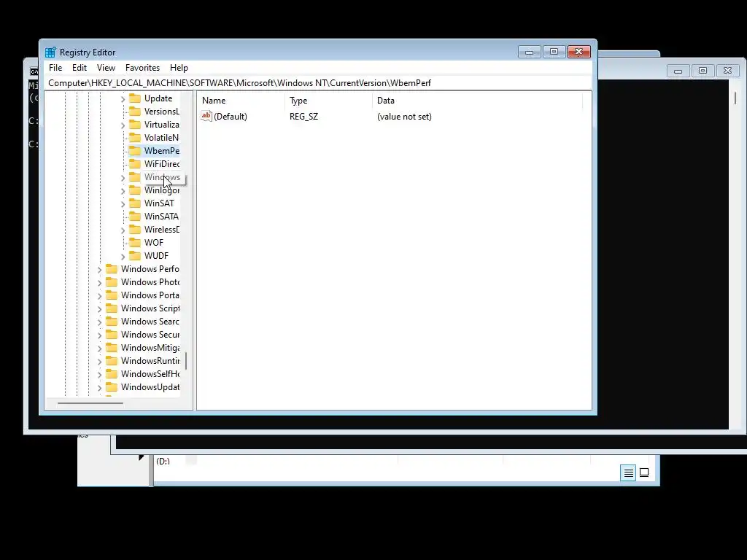The width and height of the screenshot is (747, 560).
Task: Select the Windows Photo folder icon
Action: [x=112, y=282]
